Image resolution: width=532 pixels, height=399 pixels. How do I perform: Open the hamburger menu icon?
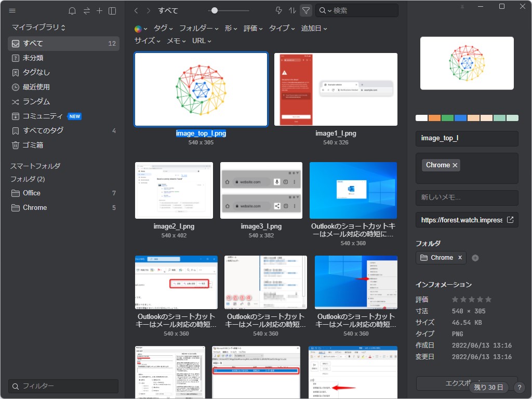pos(12,10)
